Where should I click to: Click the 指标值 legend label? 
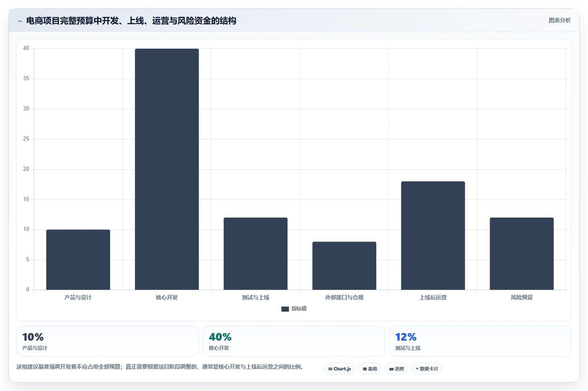click(299, 309)
